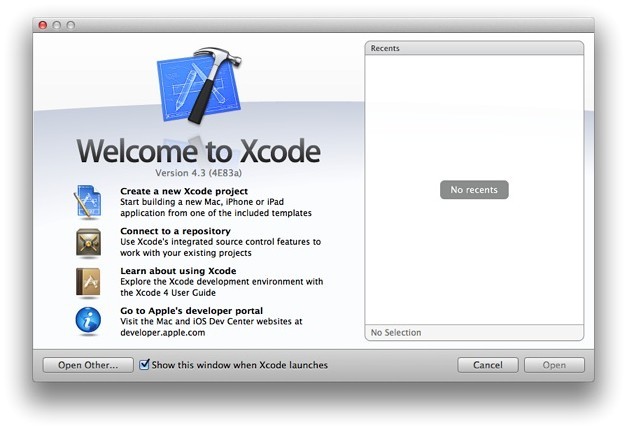Select the 'Create a new Xcode project' heading
The image size is (627, 430).
(183, 190)
